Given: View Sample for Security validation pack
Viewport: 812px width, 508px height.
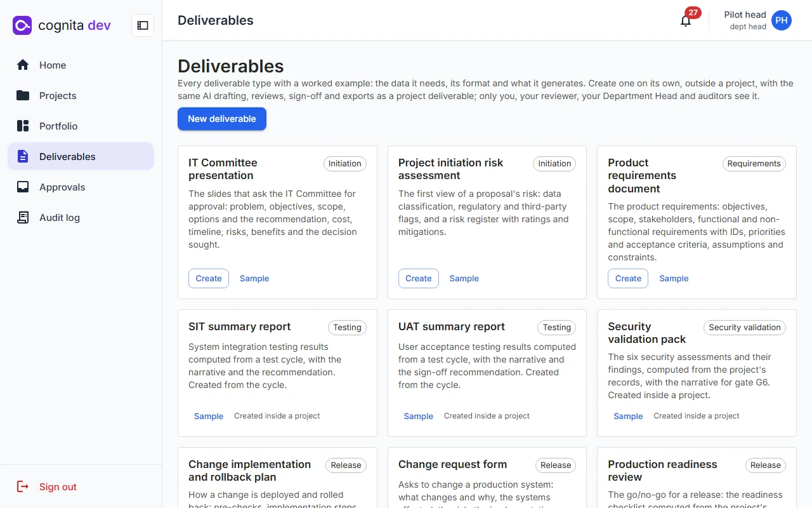Looking at the screenshot, I should point(628,416).
